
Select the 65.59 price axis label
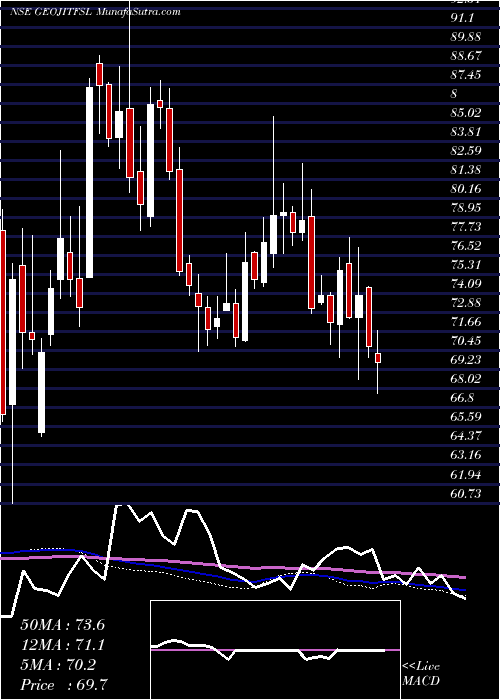click(x=466, y=417)
